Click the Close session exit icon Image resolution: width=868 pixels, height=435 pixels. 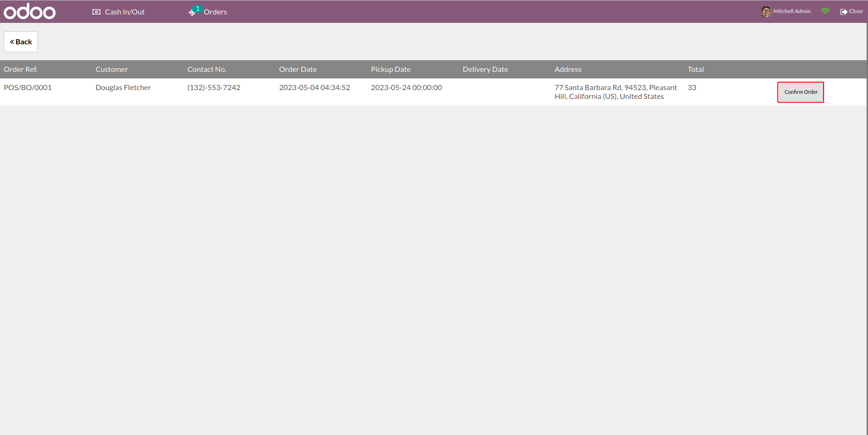843,12
